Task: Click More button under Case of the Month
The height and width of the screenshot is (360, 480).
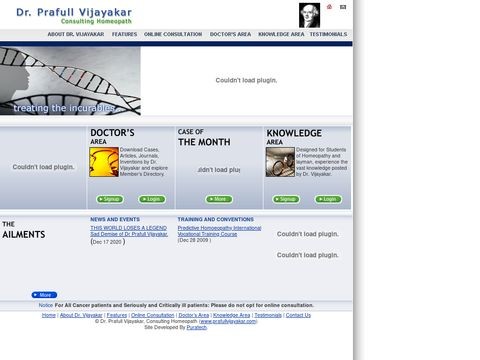Action: click(x=219, y=199)
